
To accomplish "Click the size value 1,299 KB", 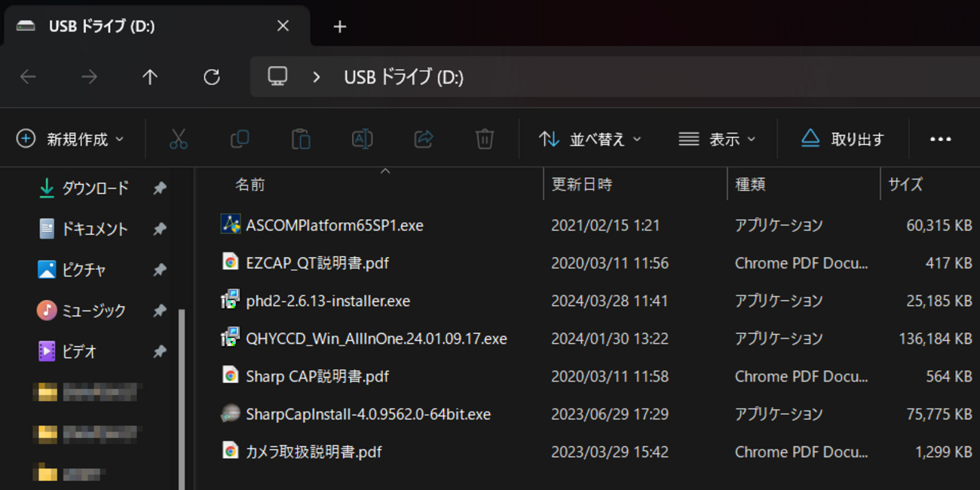I will [x=944, y=452].
